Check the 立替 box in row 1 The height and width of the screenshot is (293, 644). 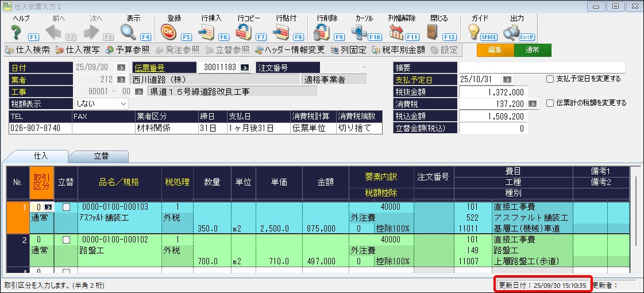[65, 207]
